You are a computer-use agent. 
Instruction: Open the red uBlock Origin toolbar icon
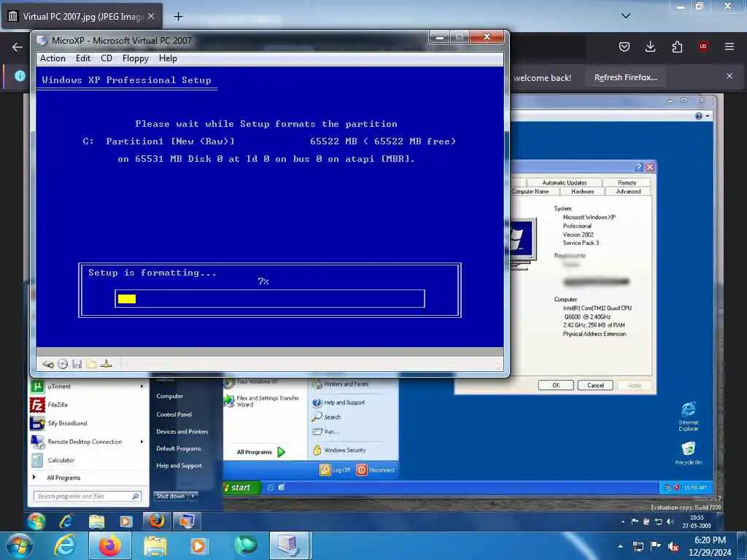703,47
